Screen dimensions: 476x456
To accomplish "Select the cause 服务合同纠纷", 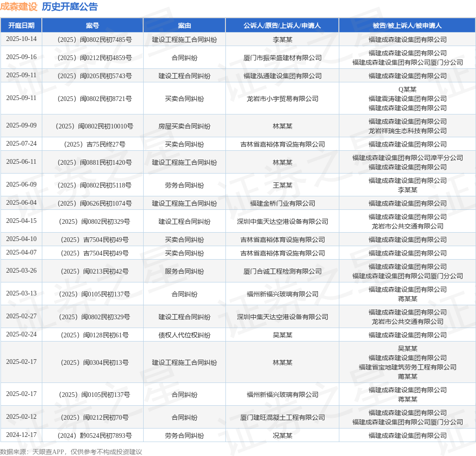I will tap(184, 271).
